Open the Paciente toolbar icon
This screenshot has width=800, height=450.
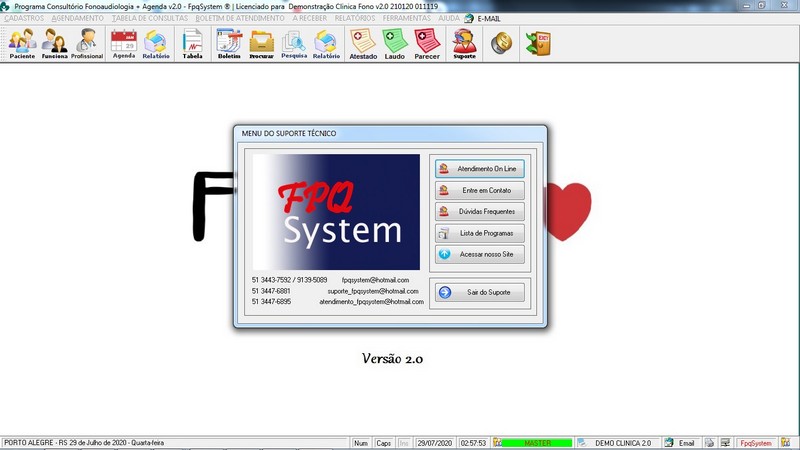pos(21,43)
